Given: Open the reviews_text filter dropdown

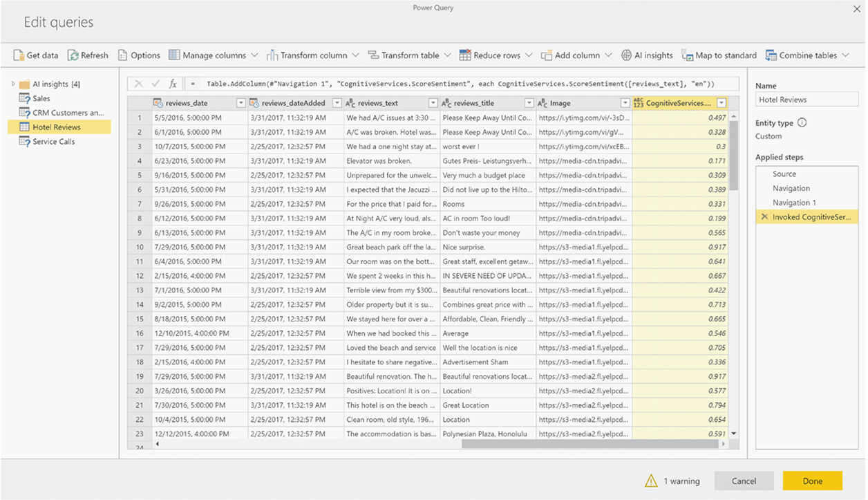Looking at the screenshot, I should click(433, 103).
